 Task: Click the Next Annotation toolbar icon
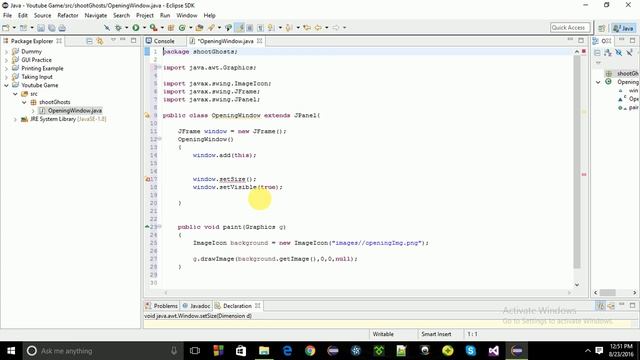tap(271, 28)
